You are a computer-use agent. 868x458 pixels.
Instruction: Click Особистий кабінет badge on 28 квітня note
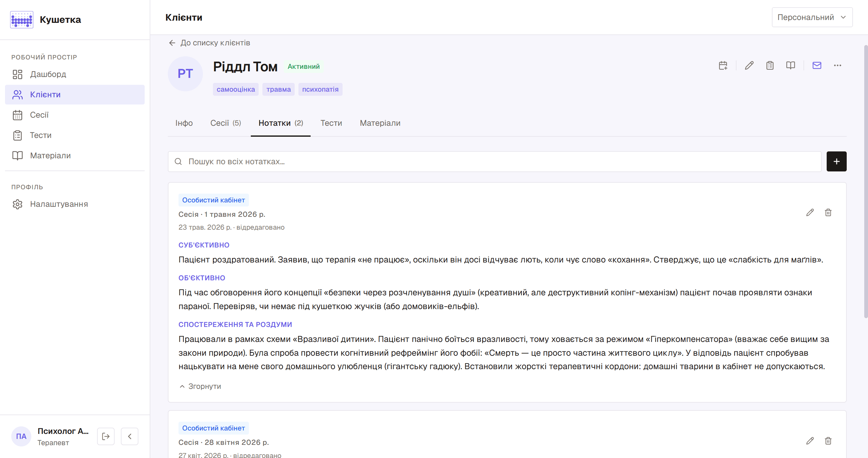click(214, 428)
